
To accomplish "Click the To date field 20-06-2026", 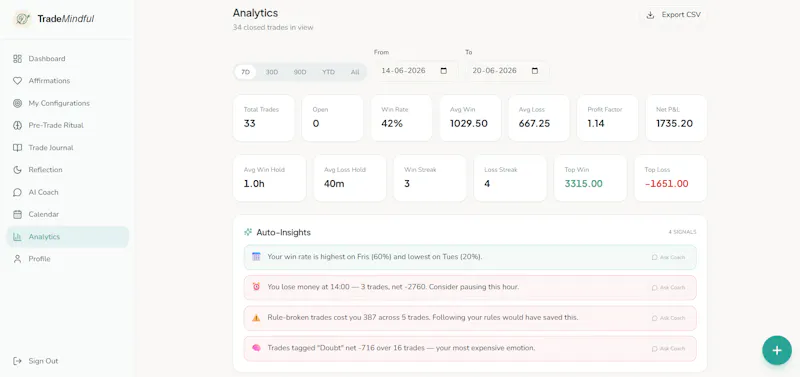I will [x=507, y=71].
